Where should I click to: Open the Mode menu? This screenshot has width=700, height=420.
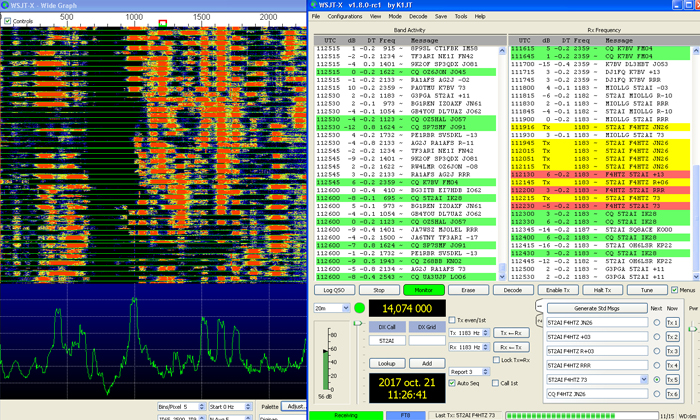(x=395, y=17)
